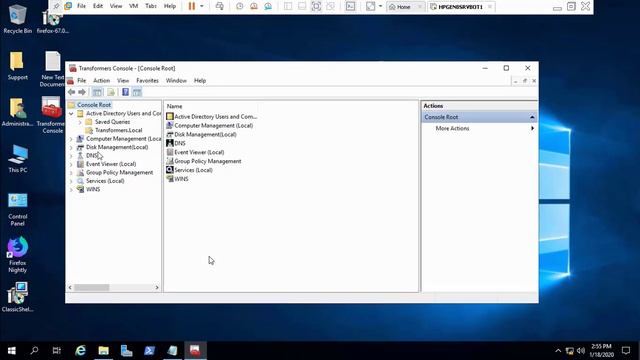Click the VMware pause button
This screenshot has width=640, height=360.
click(x=191, y=6)
